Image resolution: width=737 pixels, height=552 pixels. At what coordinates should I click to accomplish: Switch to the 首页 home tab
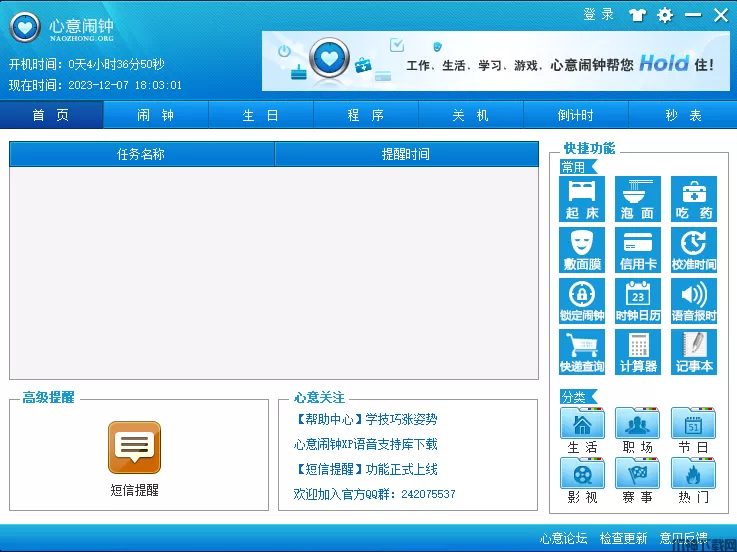coord(51,115)
